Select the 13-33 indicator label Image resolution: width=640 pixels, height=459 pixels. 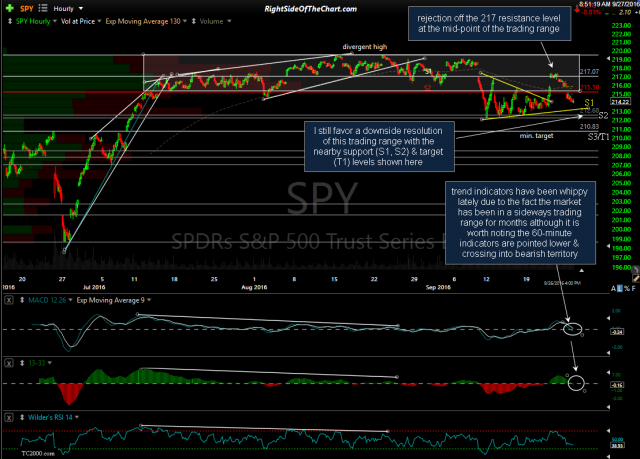[37, 363]
